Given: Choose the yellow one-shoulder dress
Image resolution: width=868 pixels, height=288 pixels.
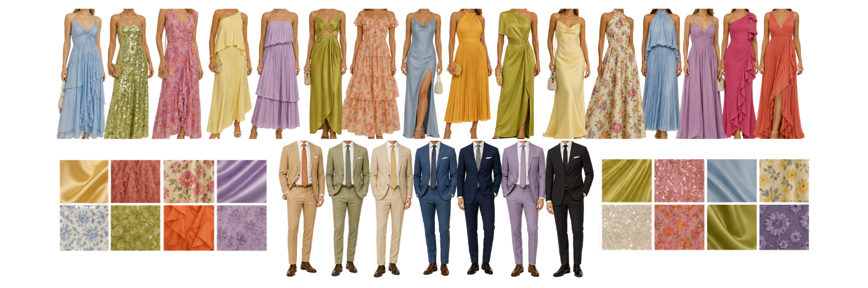Looking at the screenshot, I should click(229, 73).
